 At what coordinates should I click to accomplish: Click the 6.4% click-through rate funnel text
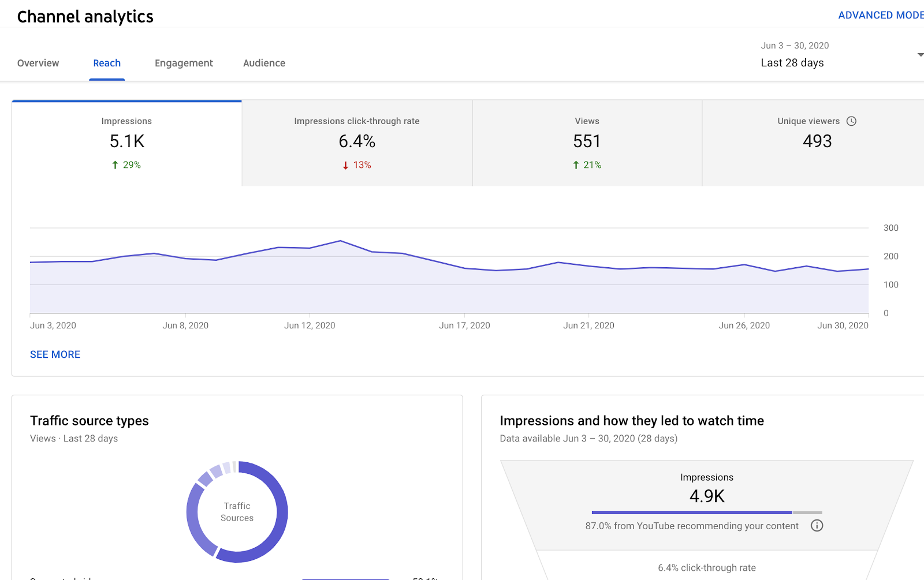tap(707, 568)
